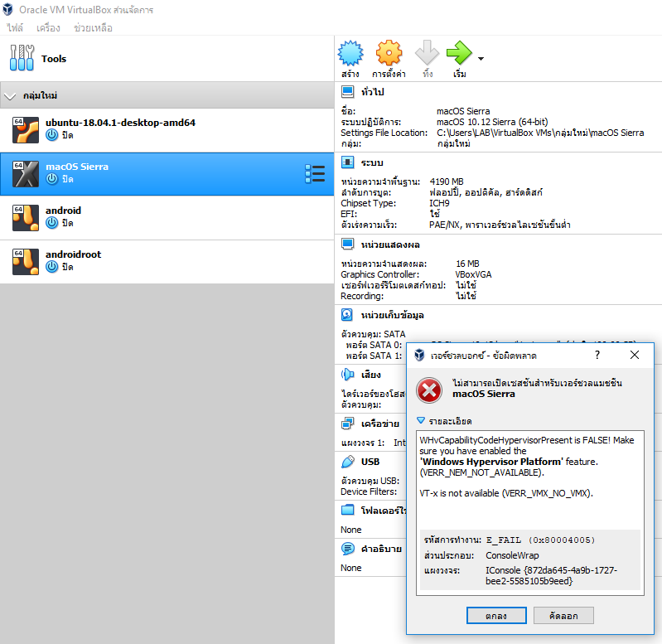662x644 pixels.
Task: Select the androidroot virtual machine
Action: [x=73, y=254]
